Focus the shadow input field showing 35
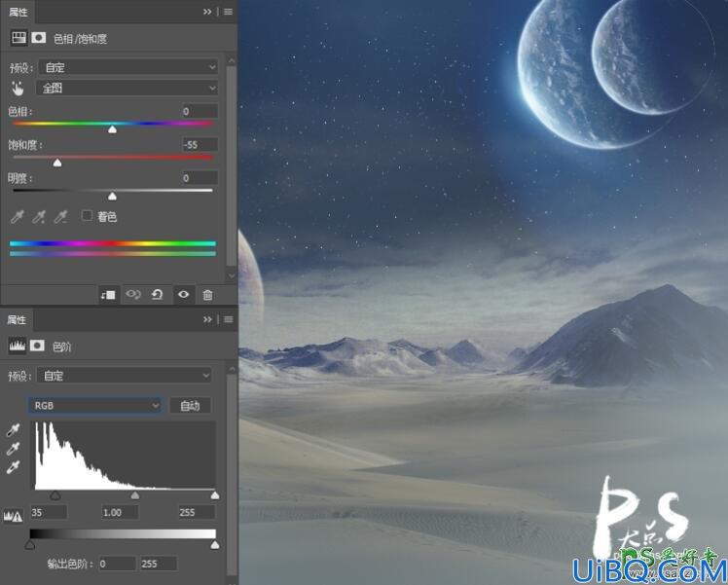 pyautogui.click(x=49, y=513)
